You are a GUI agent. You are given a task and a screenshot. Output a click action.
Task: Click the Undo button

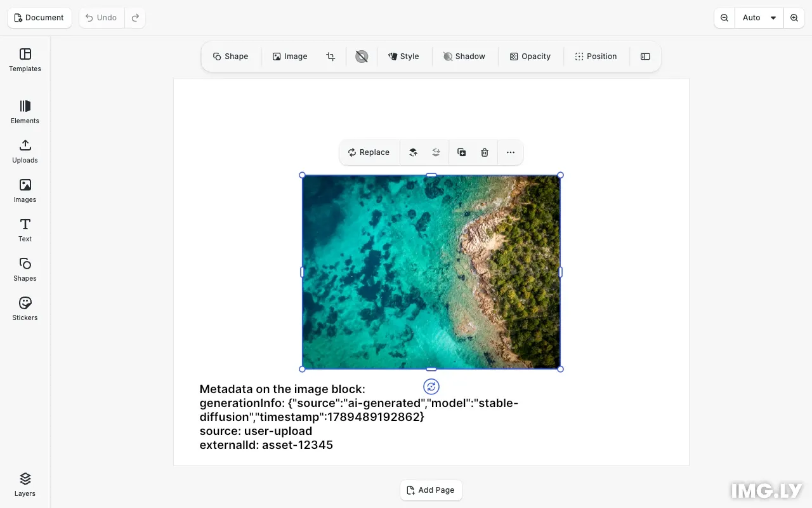point(101,18)
